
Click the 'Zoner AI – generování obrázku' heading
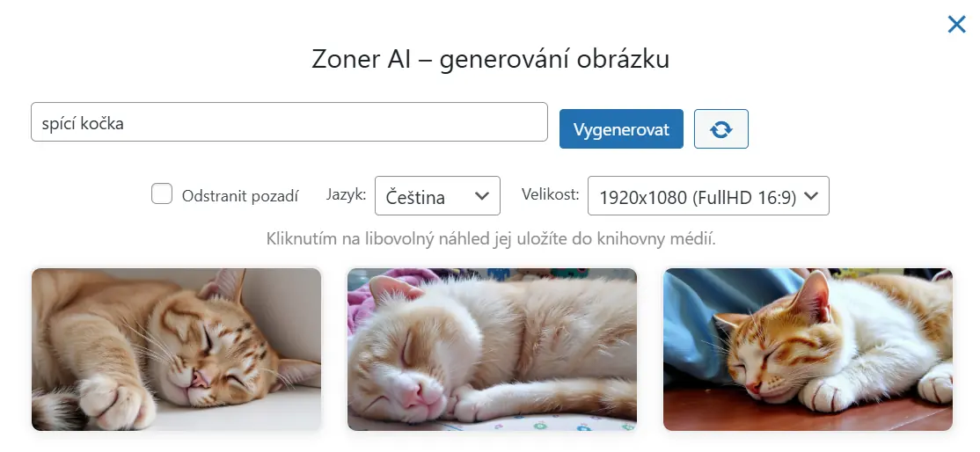[x=491, y=60]
